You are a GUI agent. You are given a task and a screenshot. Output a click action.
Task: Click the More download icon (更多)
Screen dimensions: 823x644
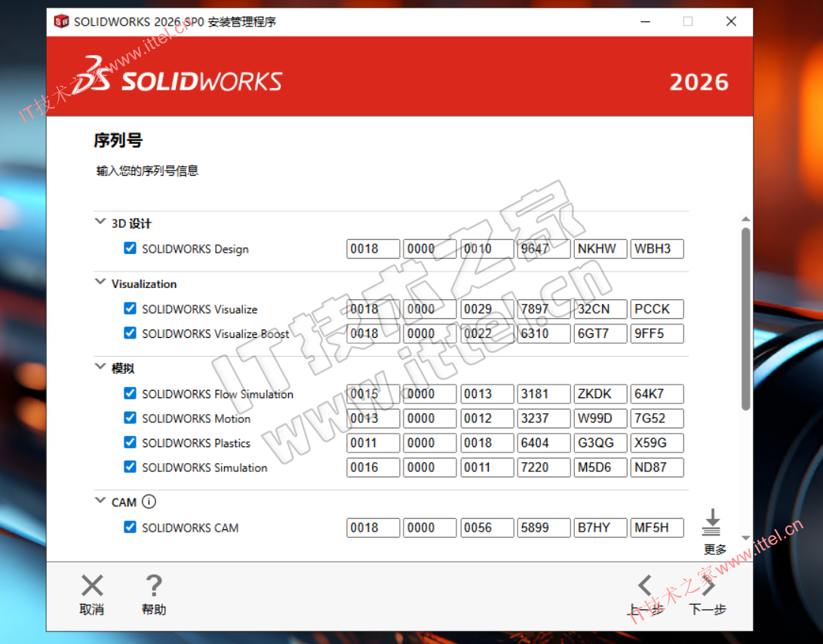pos(712,523)
